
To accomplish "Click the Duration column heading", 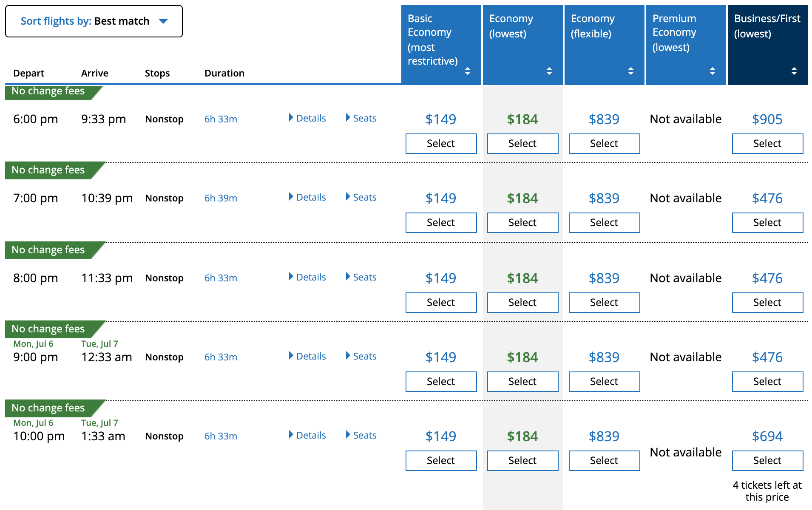I will pyautogui.click(x=224, y=74).
